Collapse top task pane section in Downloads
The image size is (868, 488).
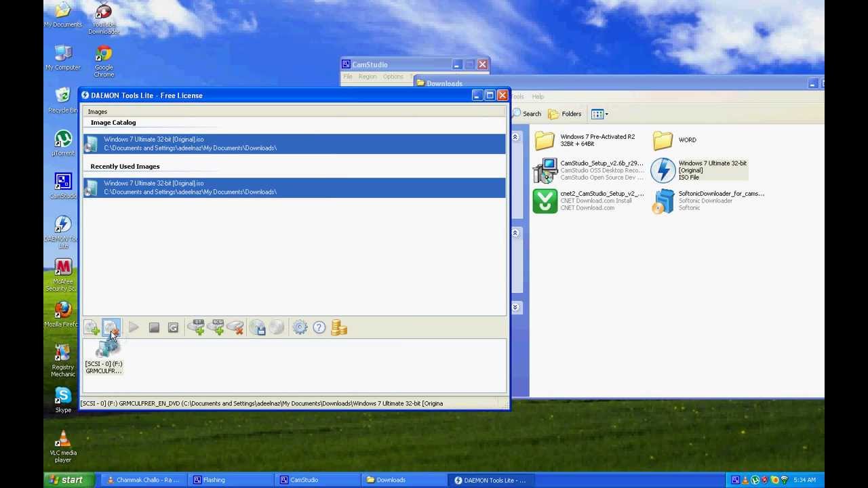pos(515,138)
